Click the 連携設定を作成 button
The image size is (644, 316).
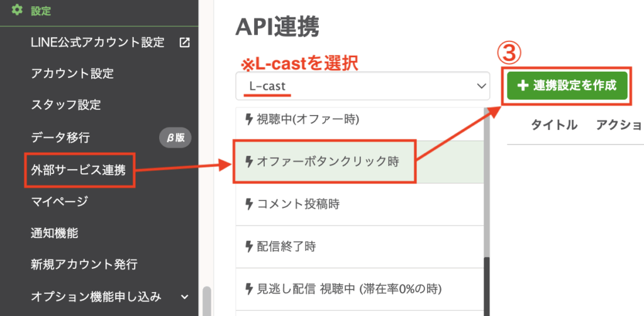tap(567, 86)
